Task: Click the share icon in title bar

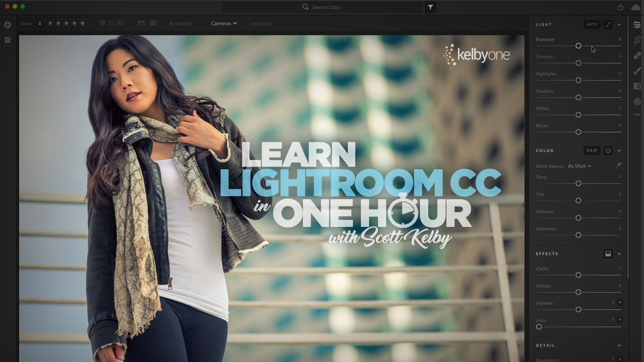Action: click(621, 7)
